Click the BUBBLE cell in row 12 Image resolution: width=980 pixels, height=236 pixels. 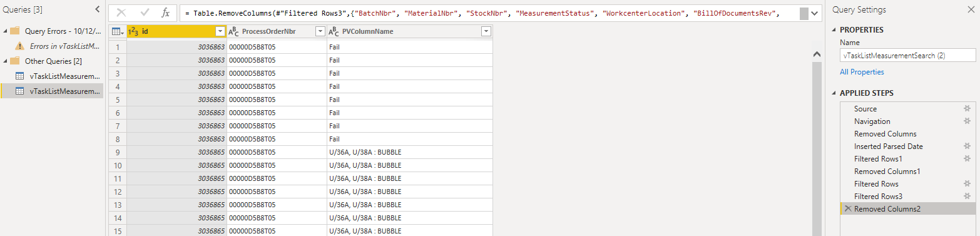point(409,191)
